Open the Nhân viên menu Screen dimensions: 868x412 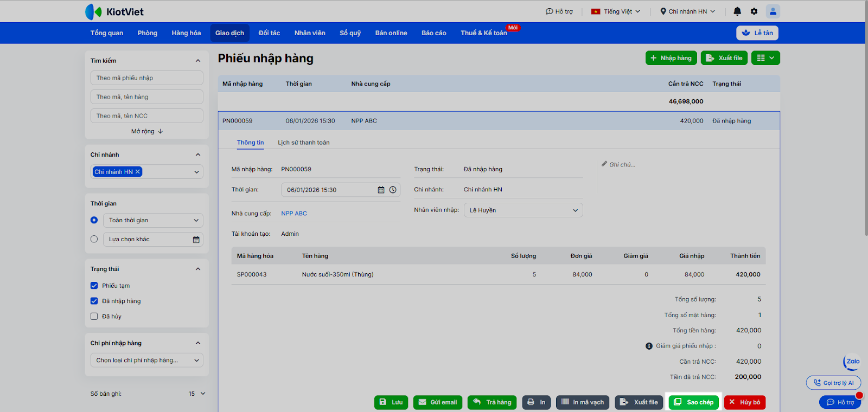pyautogui.click(x=310, y=33)
